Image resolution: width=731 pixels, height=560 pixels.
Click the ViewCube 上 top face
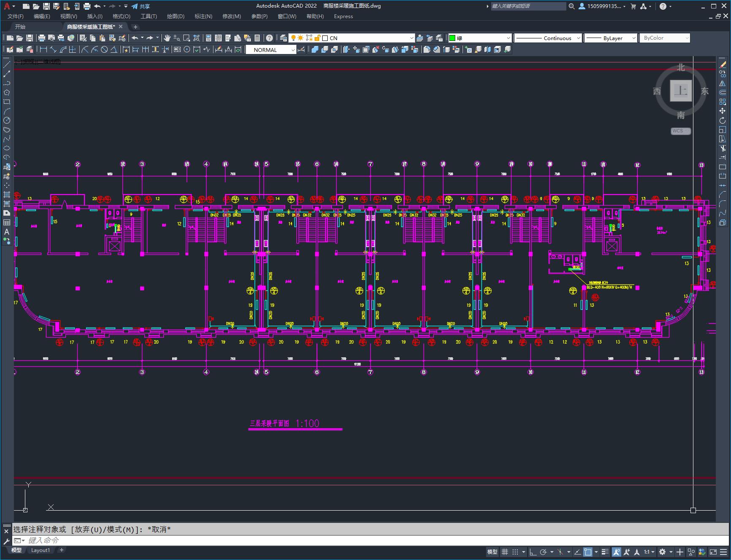(681, 90)
